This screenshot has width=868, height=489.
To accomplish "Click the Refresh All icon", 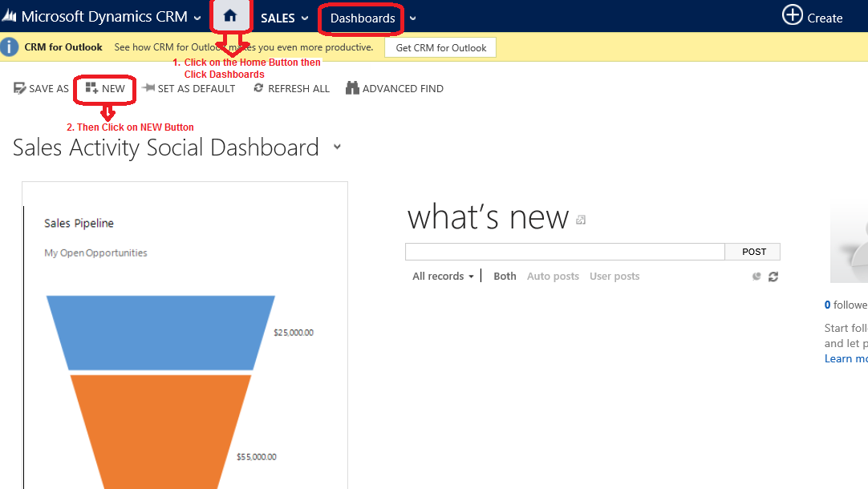I will pos(258,88).
